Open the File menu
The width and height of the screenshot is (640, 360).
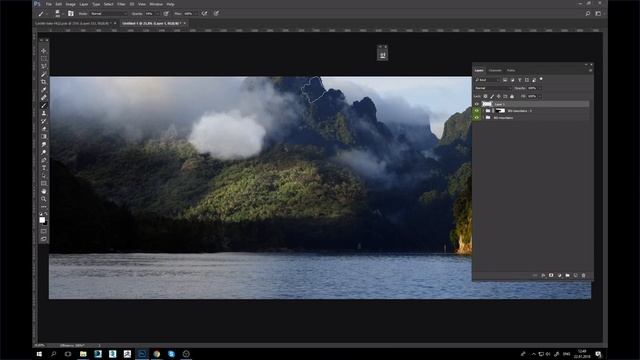49,4
